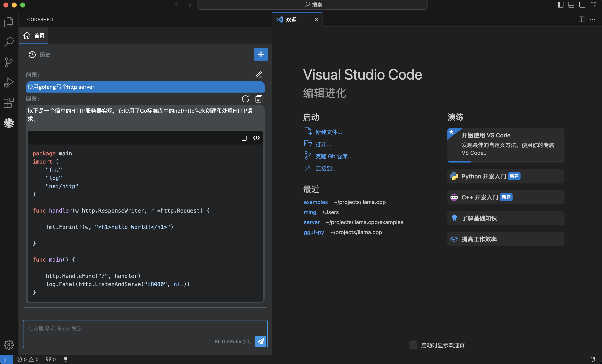
Task: Open the Extensions view icon
Action: [x=9, y=103]
